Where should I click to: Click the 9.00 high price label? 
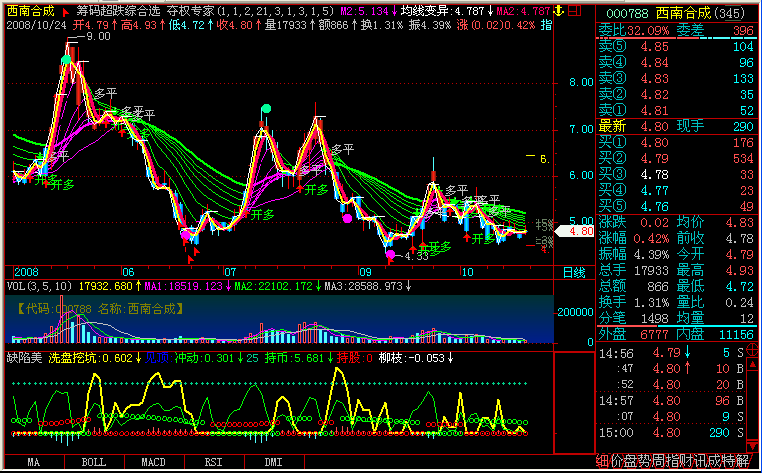click(x=99, y=36)
